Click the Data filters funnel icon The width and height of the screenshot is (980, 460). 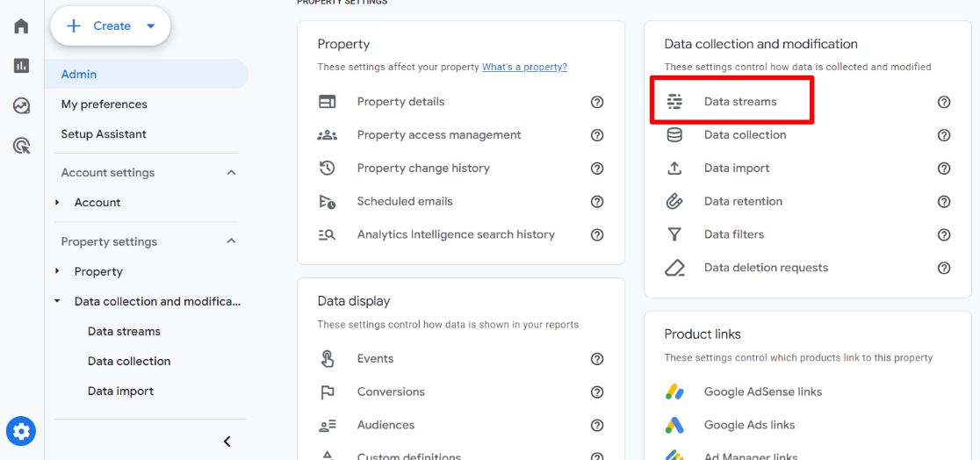pyautogui.click(x=674, y=234)
